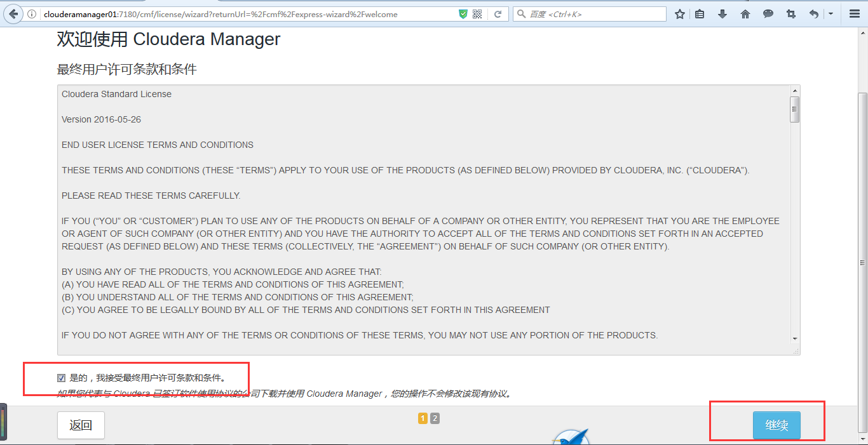Click 'END USER LICENSE TERMS AND CONDITIONS' line
The image size is (868, 445).
pyautogui.click(x=158, y=145)
